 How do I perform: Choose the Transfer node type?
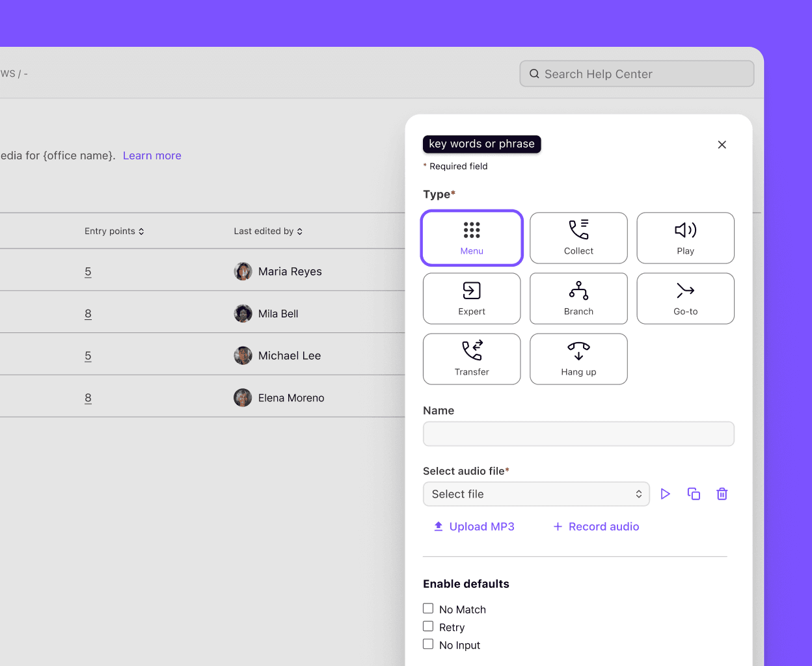pyautogui.click(x=472, y=359)
